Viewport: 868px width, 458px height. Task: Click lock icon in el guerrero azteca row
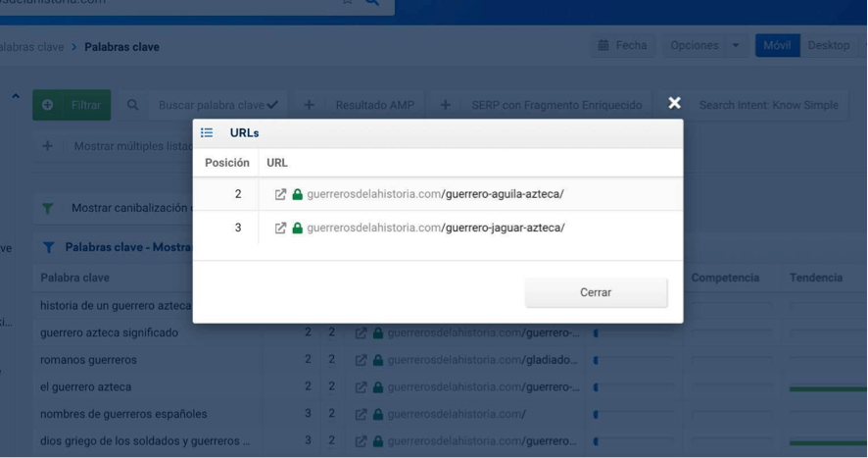coord(378,387)
